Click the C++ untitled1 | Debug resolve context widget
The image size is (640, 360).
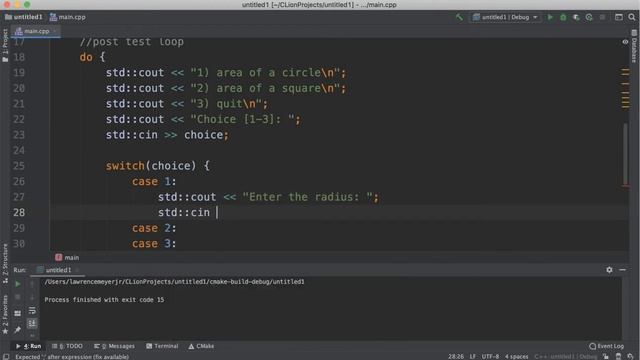566,357
